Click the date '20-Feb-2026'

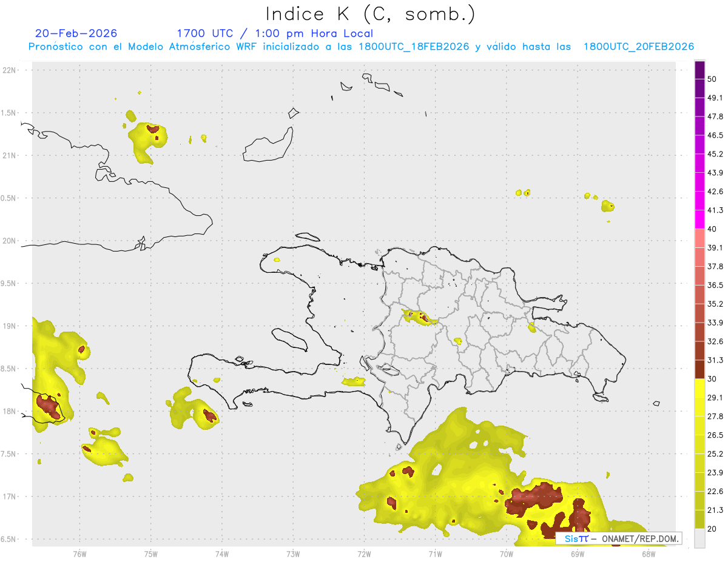pos(76,33)
